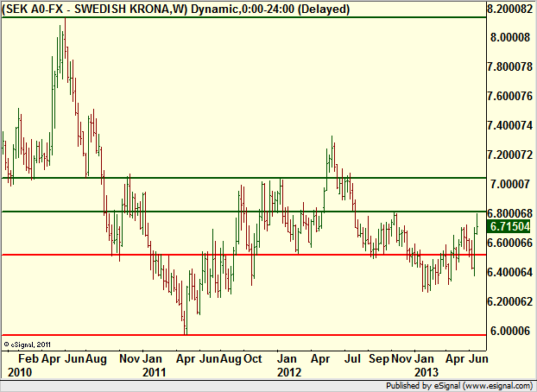Click the Jan label above 2012
Screen dimensions: 537x392
click(287, 359)
